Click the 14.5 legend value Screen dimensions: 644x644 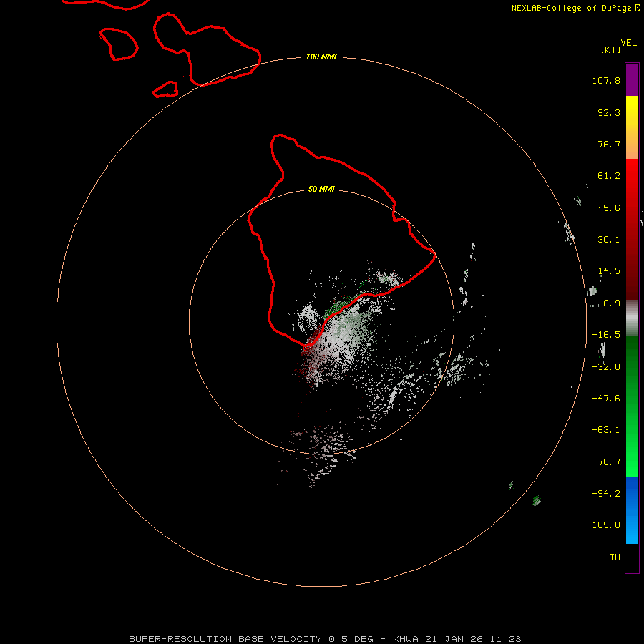click(609, 271)
